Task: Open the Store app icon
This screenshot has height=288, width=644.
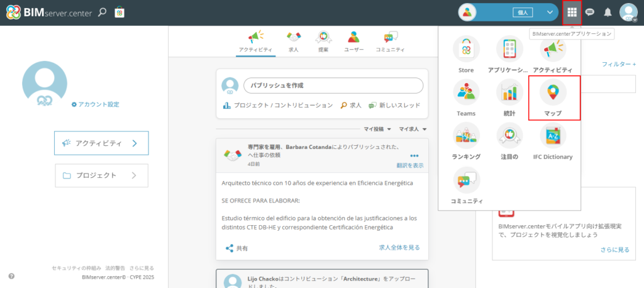Action: point(466,49)
